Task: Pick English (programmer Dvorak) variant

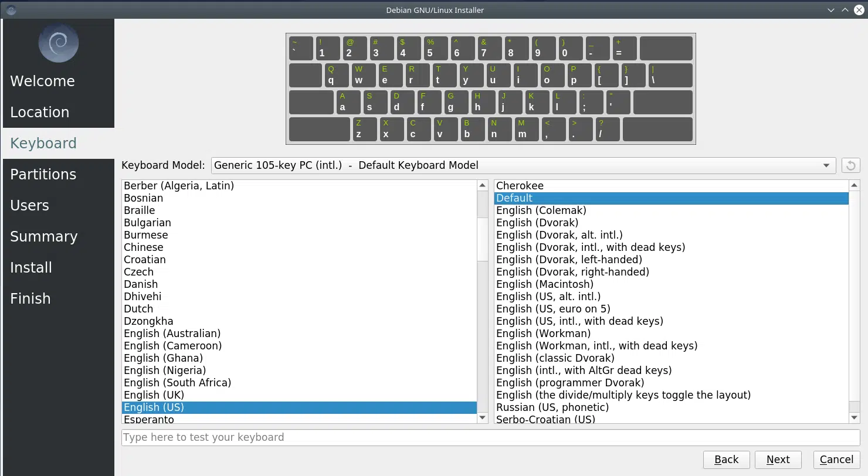Action: pos(672,383)
